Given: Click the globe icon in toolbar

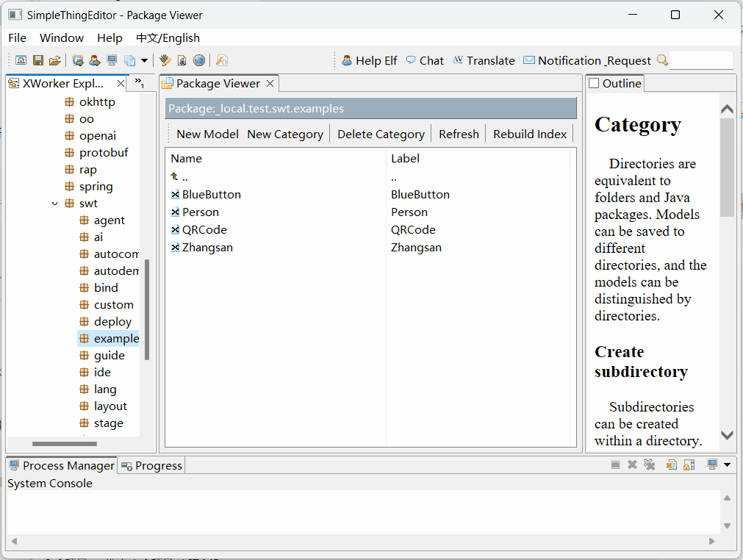Looking at the screenshot, I should click(x=198, y=60).
